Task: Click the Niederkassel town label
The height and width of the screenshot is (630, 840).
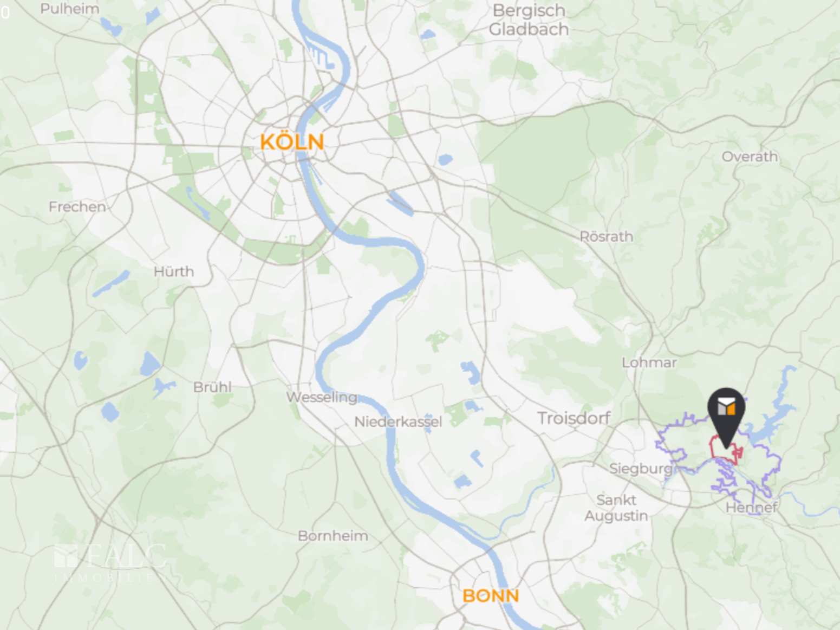Action: (398, 422)
